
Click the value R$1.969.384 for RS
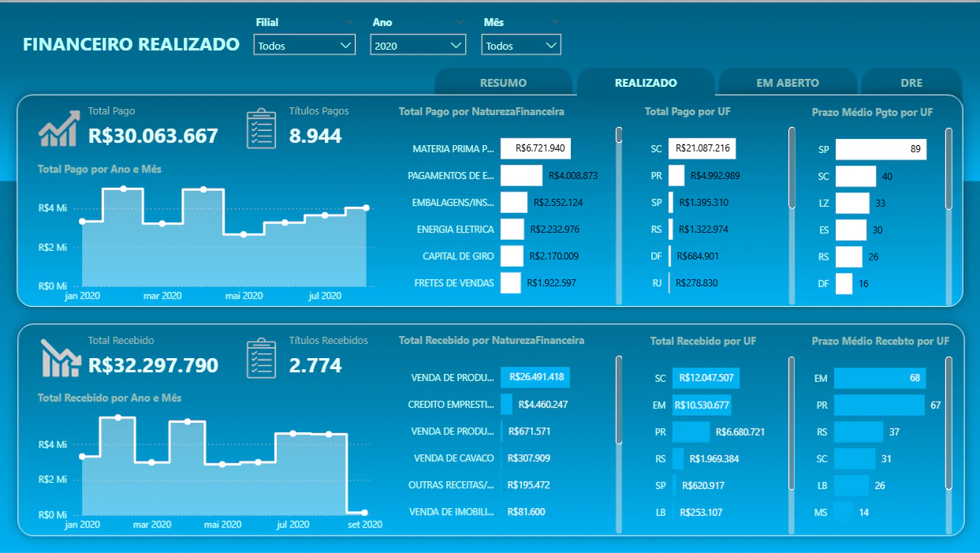tap(714, 459)
